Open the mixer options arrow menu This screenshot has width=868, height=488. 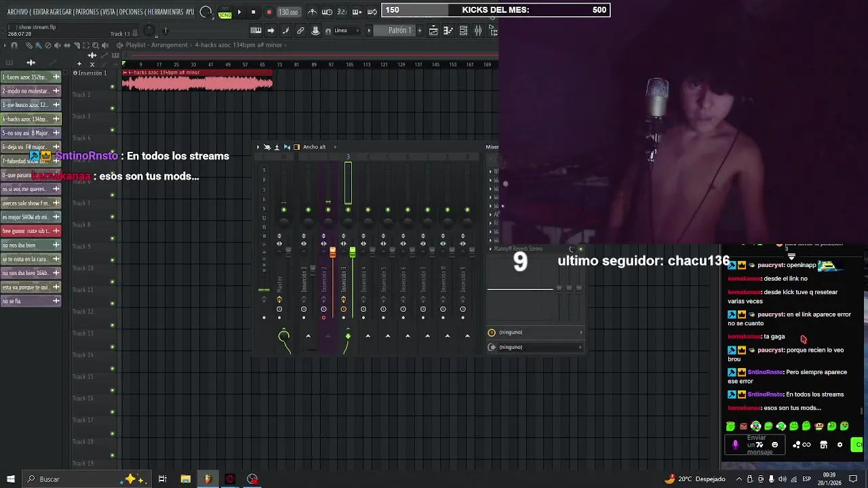point(258,147)
